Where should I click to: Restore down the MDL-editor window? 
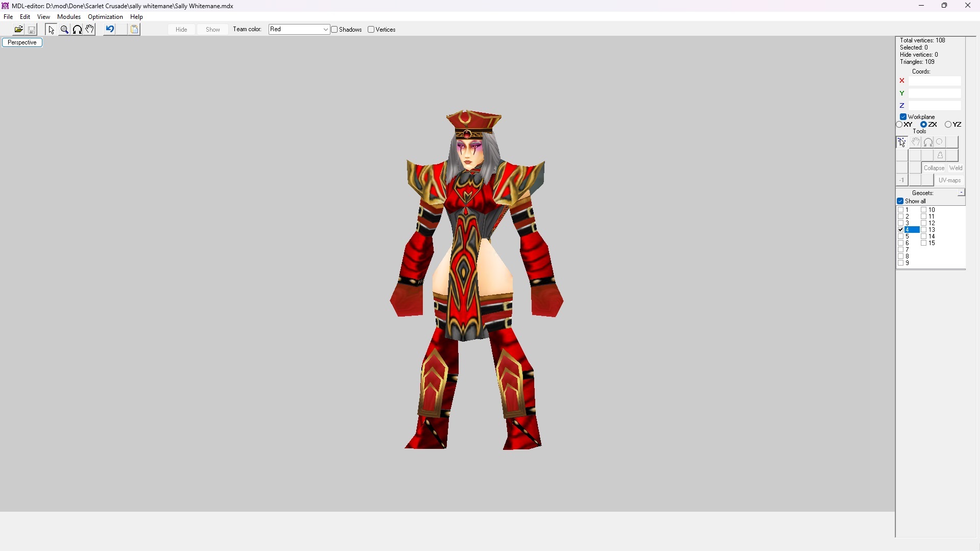[x=945, y=6]
